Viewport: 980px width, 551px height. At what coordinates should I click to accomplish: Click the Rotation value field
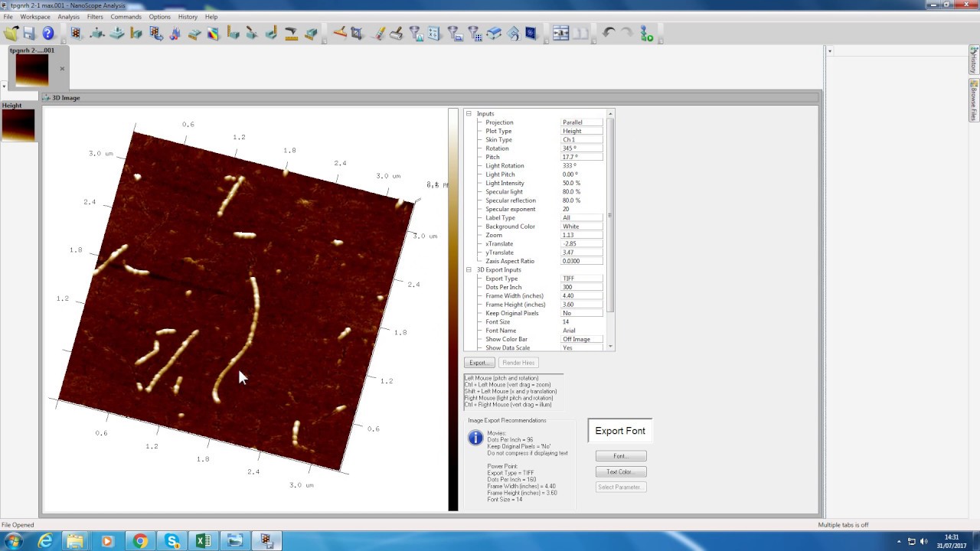[x=582, y=148]
